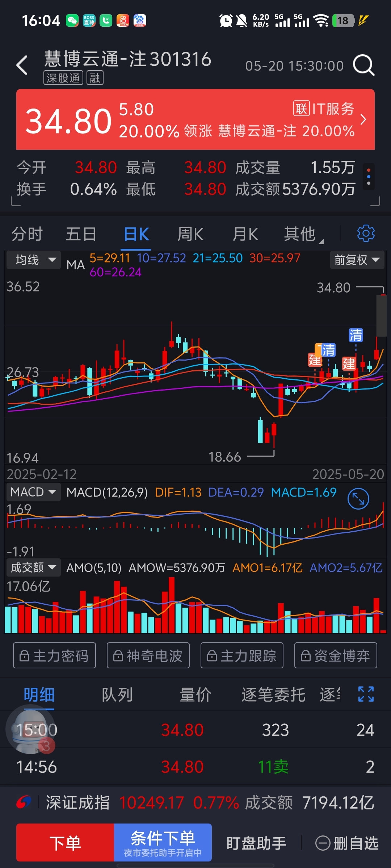This screenshot has width=391, height=868.
Task: Select the 明细 trades tab
Action: [39, 695]
